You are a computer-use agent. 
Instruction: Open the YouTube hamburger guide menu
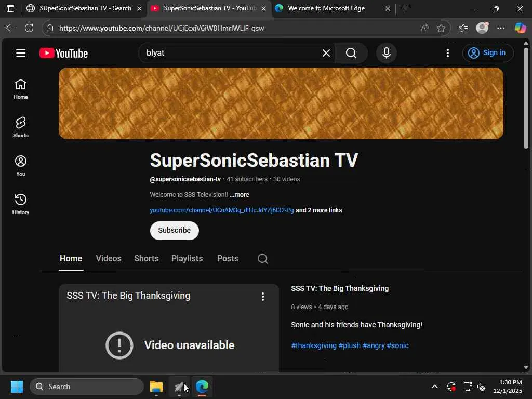click(21, 53)
